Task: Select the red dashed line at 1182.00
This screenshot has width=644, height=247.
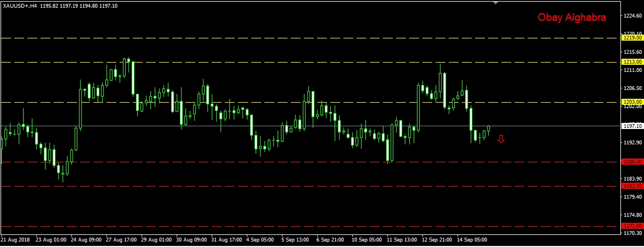Action: (x=310, y=186)
